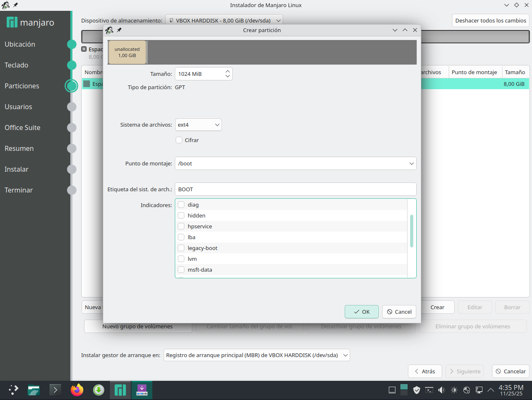The height and width of the screenshot is (400, 532).
Task: Open the bootloader install location dropdown
Action: (x=256, y=355)
